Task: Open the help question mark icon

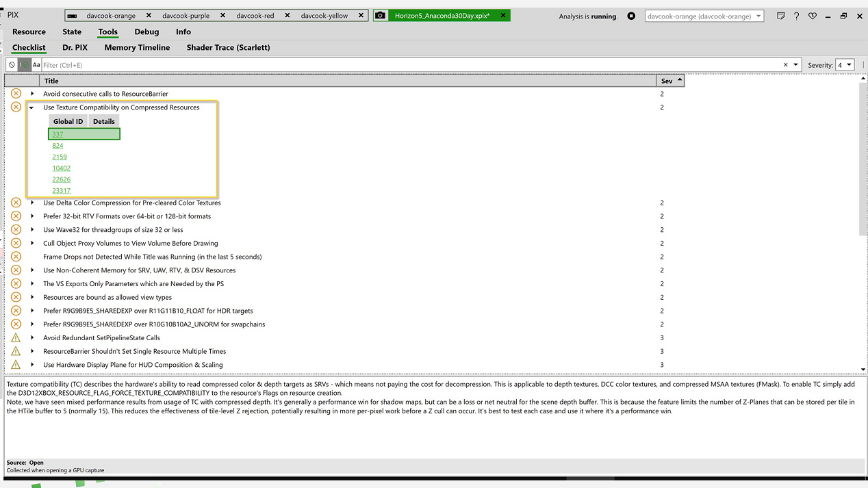Action: click(796, 16)
